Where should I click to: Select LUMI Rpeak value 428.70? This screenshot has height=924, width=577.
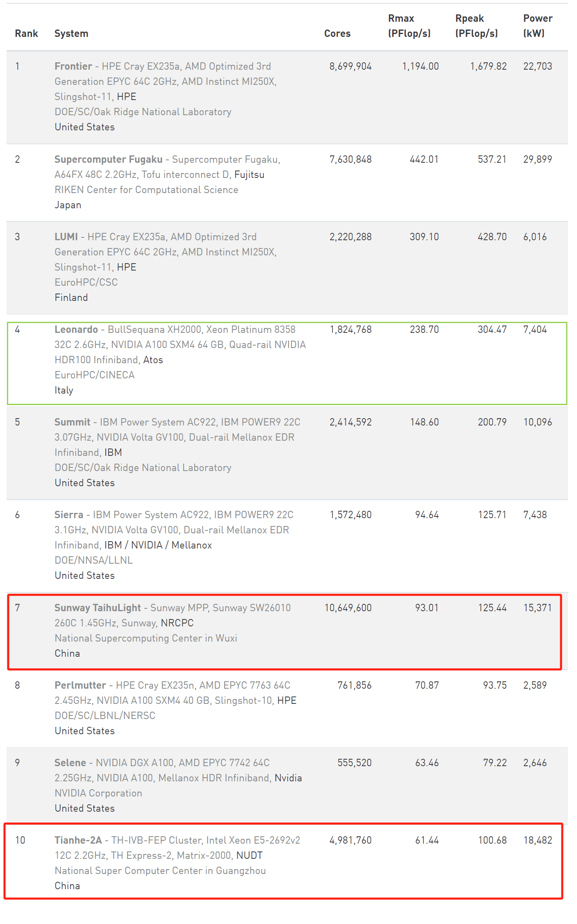tap(492, 237)
